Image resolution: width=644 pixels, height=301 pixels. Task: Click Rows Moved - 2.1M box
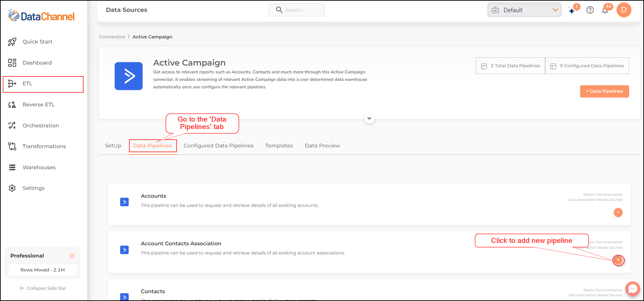(42, 270)
